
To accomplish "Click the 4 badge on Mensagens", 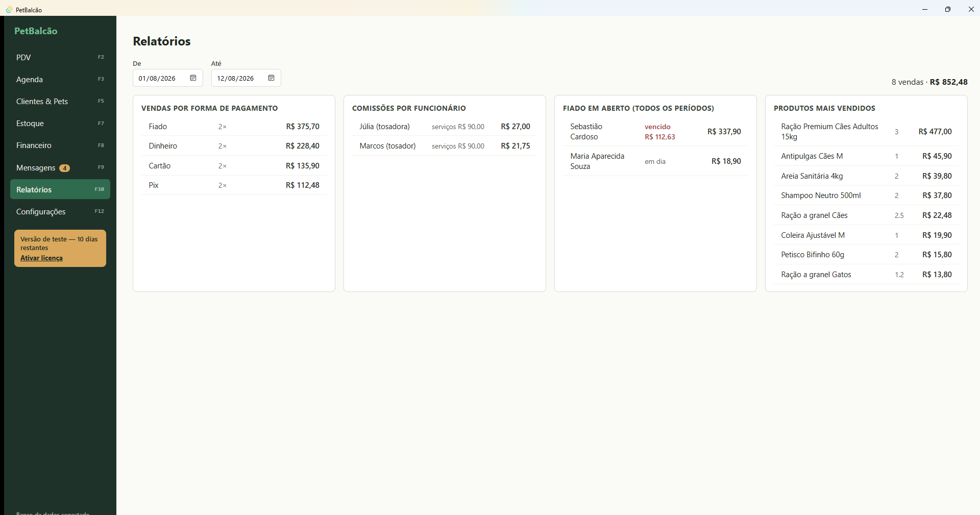I will tap(64, 168).
